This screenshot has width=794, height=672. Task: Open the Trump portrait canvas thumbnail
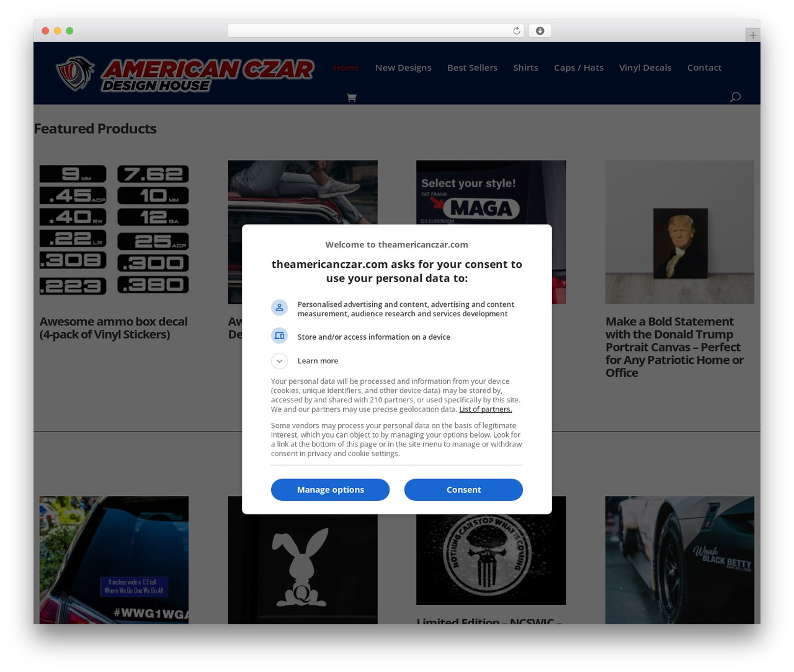click(680, 232)
